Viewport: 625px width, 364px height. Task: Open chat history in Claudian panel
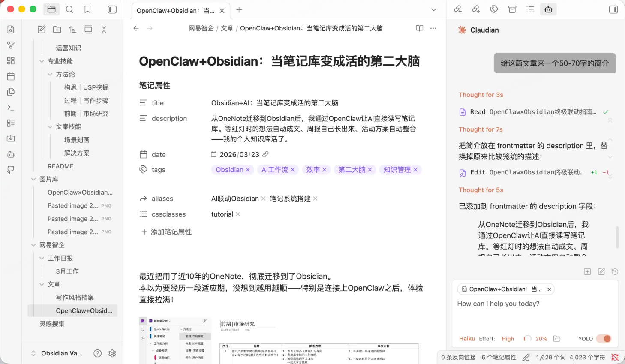tap(615, 272)
